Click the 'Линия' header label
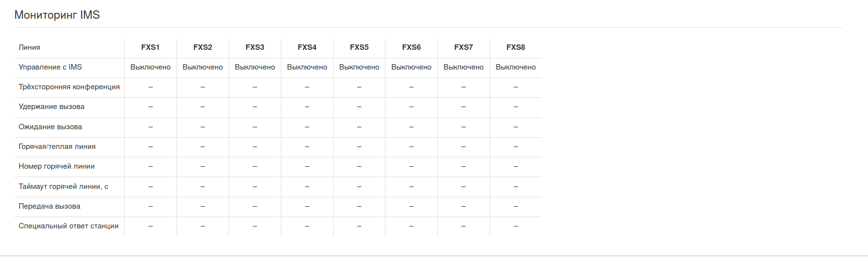Screen dimensions: 868x257 30,47
